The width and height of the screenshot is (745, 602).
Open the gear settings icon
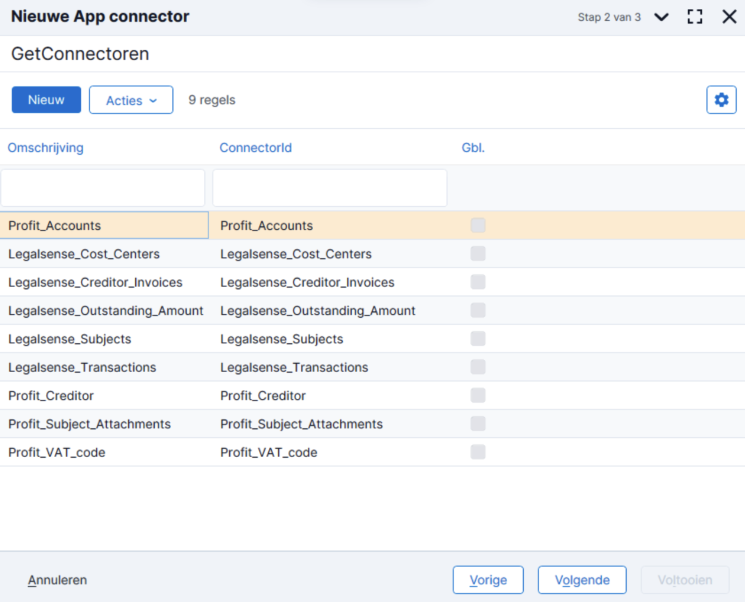tap(721, 100)
